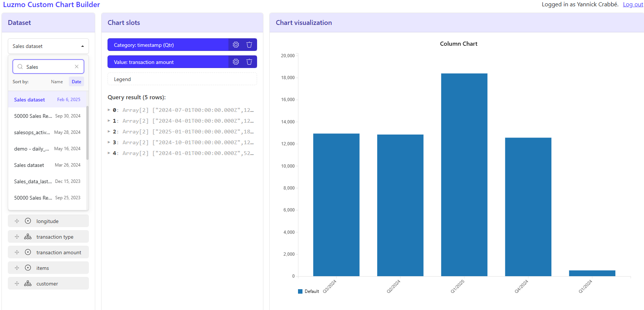The width and height of the screenshot is (644, 310).
Task: Click the drag handle beside longitude column
Action: click(x=17, y=221)
